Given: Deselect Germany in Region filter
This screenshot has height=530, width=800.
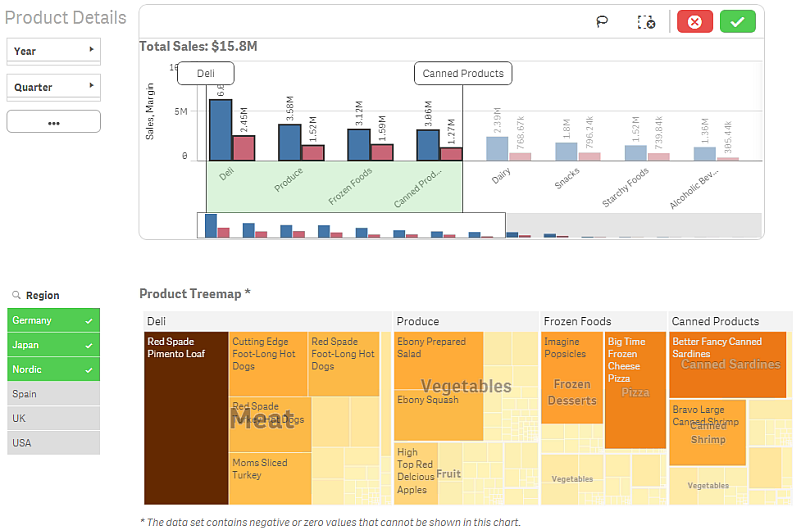Looking at the screenshot, I should [53, 320].
